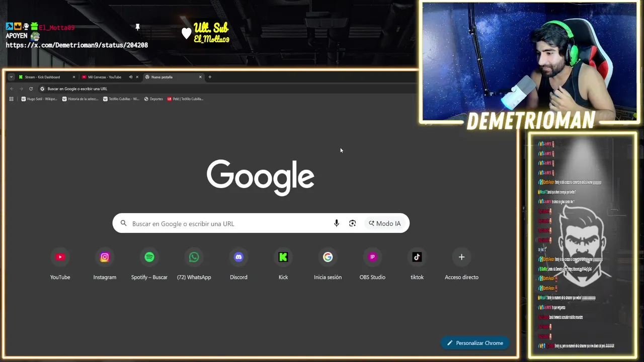Start voice search with the microphone icon
The width and height of the screenshot is (644, 362).
pos(337,223)
